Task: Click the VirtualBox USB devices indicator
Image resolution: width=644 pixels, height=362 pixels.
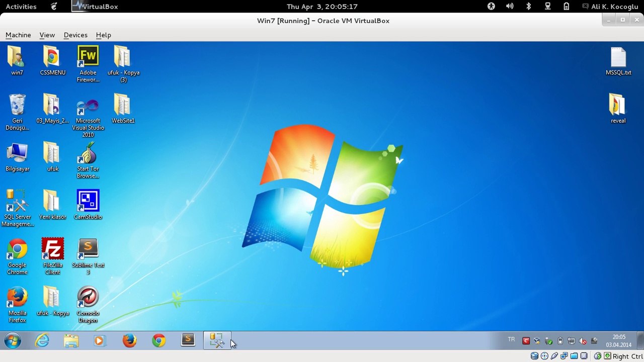Action: pyautogui.click(x=554, y=356)
